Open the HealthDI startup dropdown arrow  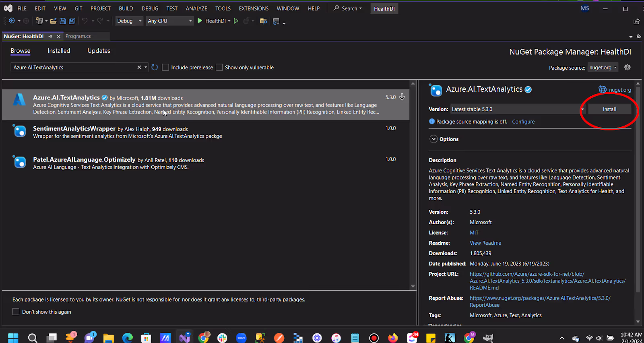pyautogui.click(x=229, y=21)
